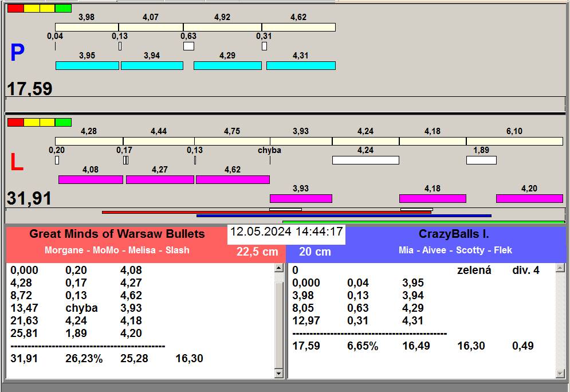Click up arrow of CrazyBalls results list scrollbar
The height and width of the screenshot is (392, 570).
point(560,268)
